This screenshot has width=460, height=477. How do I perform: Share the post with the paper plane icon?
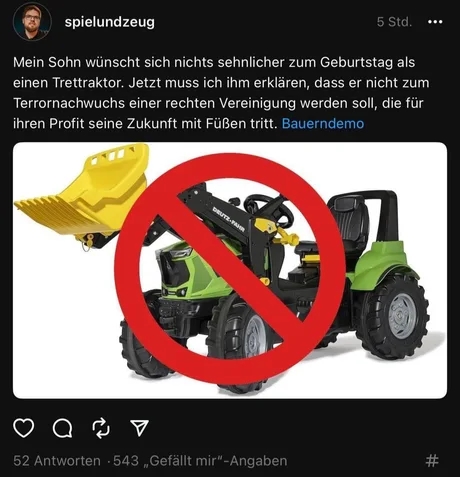pos(139,428)
